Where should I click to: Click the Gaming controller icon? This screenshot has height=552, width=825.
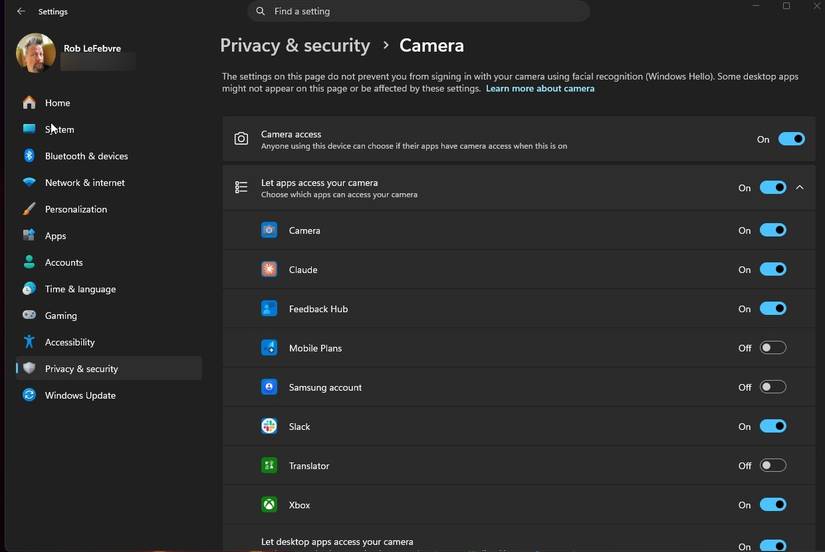click(29, 315)
